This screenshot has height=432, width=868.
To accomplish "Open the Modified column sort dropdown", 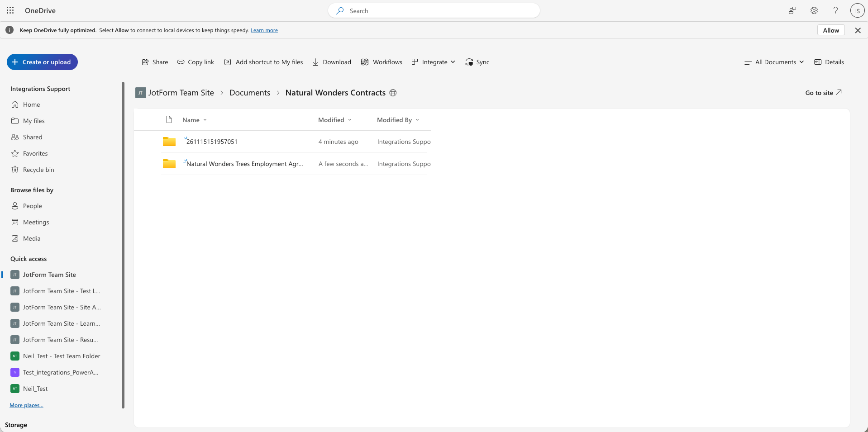I will pyautogui.click(x=334, y=119).
